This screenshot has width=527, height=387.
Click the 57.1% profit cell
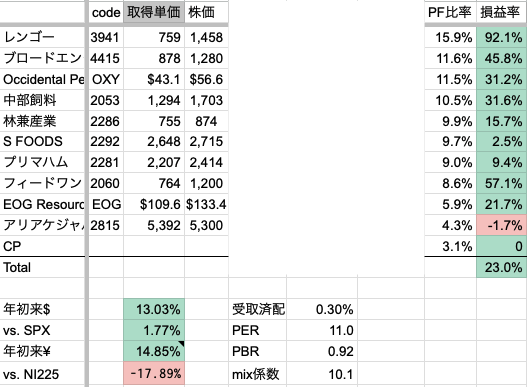[x=501, y=183]
